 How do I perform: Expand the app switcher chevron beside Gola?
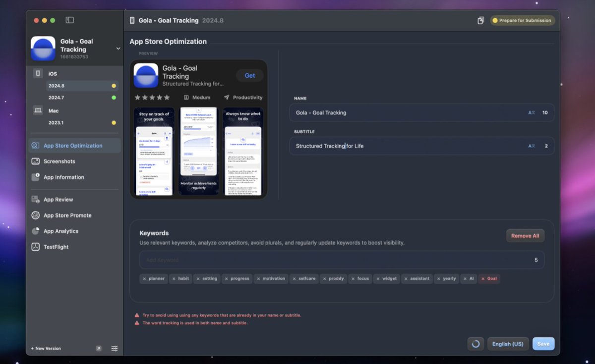point(118,49)
